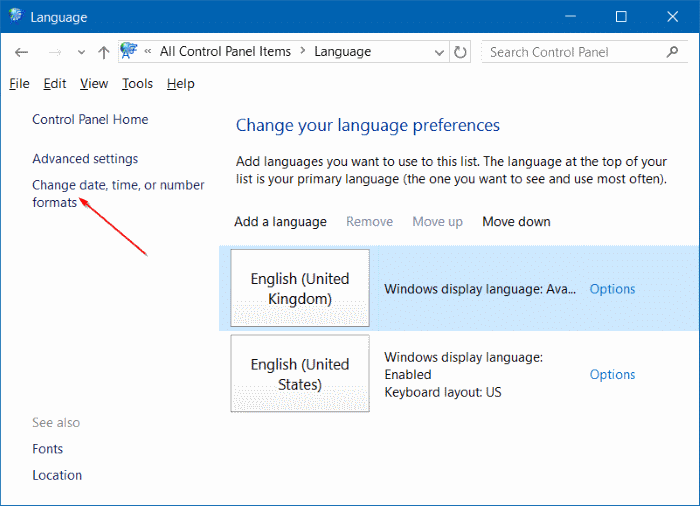Go to Control Panel Home
Screen dimensions: 700x506
tap(90, 120)
